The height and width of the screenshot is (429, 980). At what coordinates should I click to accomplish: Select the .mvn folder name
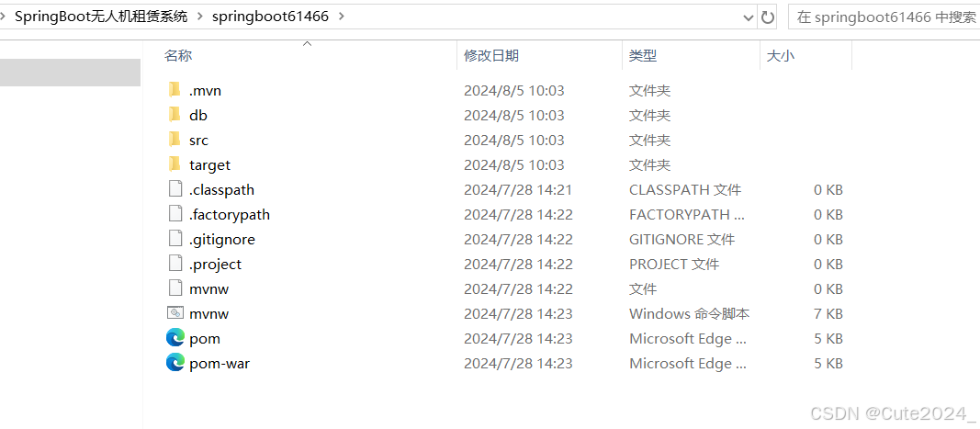(x=205, y=91)
